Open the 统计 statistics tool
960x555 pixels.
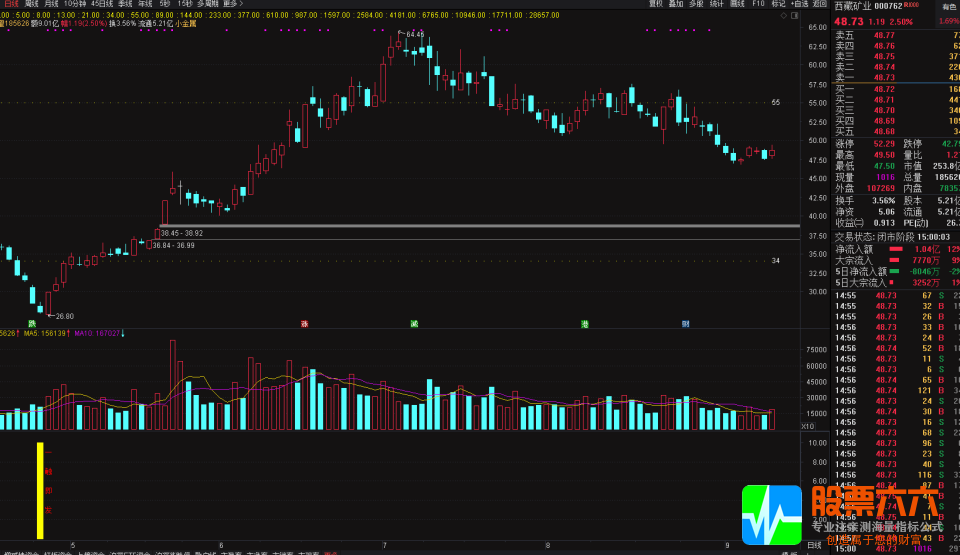716,4
